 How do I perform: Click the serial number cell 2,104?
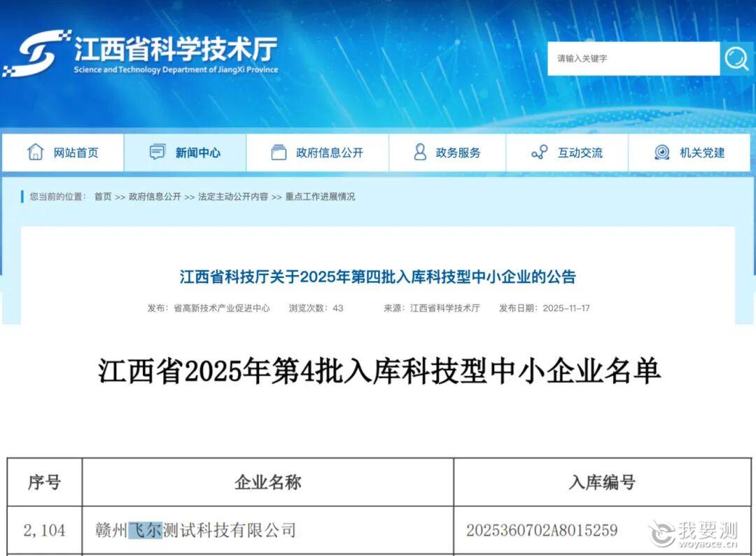point(44,531)
